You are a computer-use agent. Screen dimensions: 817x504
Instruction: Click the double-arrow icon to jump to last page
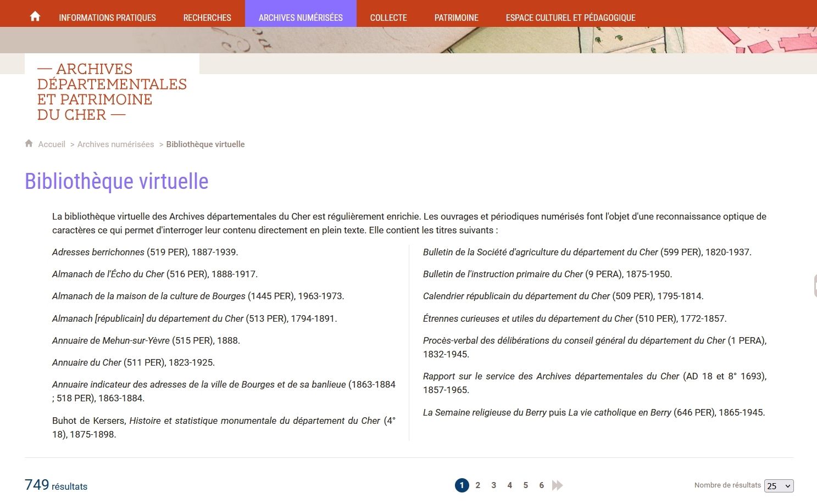[x=557, y=485]
